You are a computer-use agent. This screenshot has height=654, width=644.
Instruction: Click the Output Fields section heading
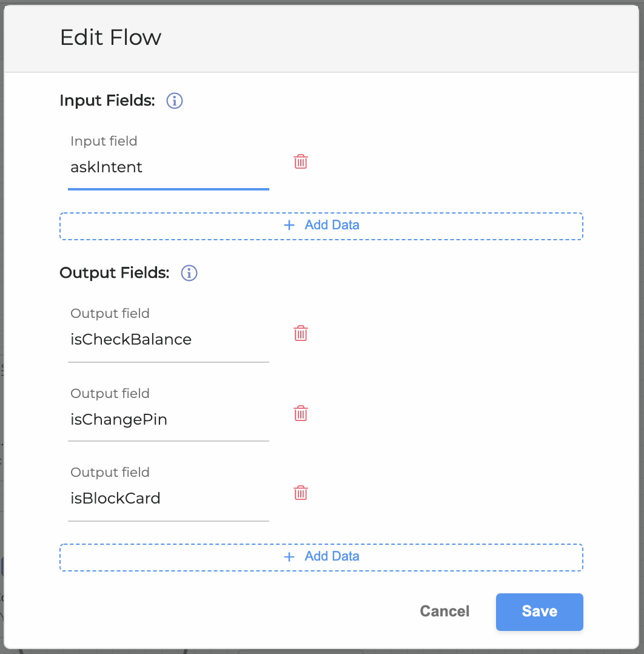click(x=114, y=273)
